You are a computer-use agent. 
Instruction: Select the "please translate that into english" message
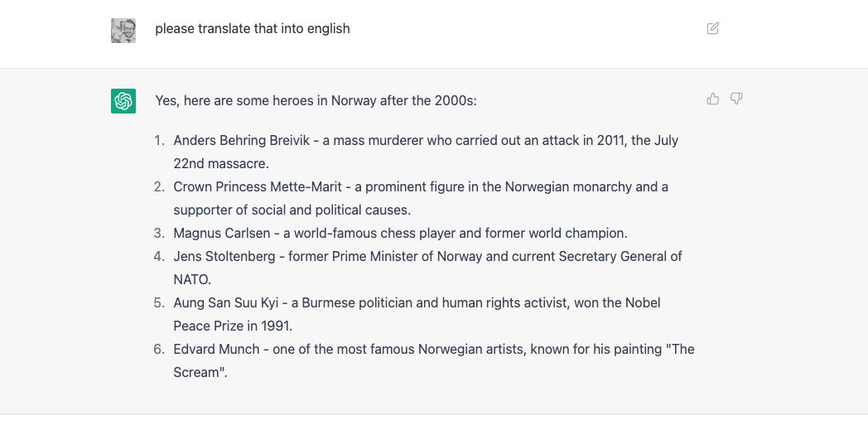[253, 28]
